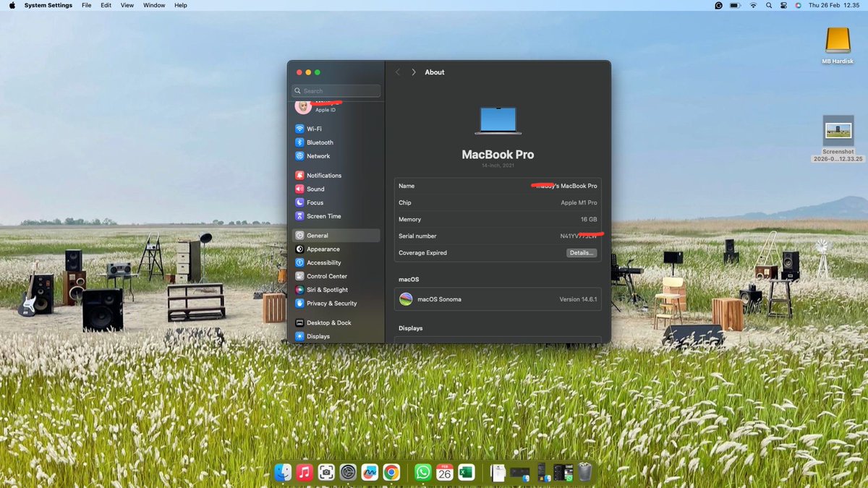Open Spotlight search in menu bar
This screenshot has height=488, width=868.
click(769, 5)
